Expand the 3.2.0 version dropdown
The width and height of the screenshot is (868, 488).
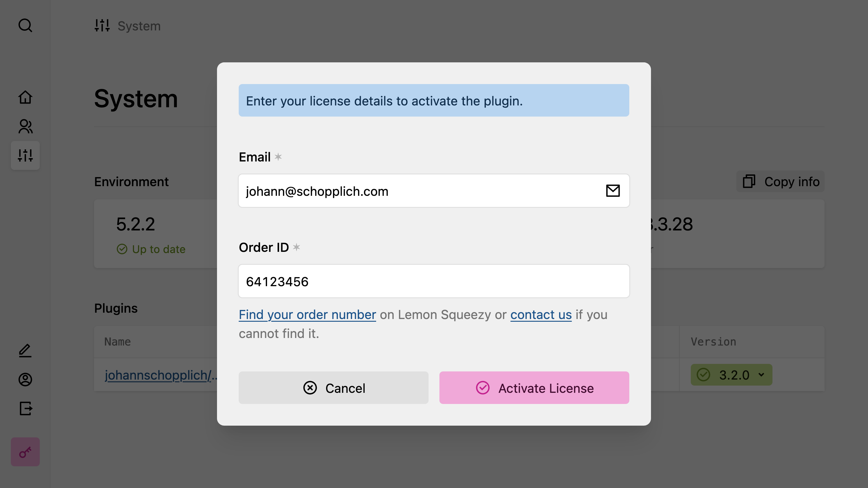(x=731, y=374)
